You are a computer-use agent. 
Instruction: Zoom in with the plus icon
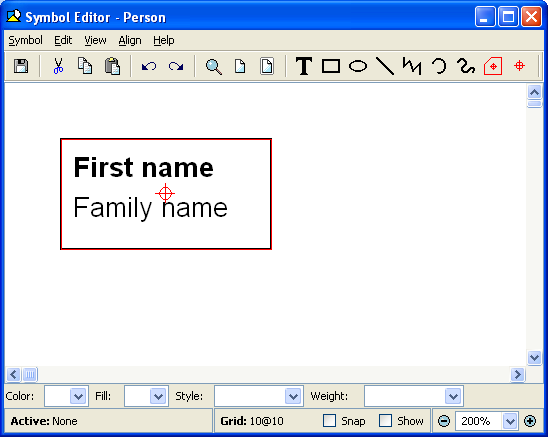click(x=530, y=421)
